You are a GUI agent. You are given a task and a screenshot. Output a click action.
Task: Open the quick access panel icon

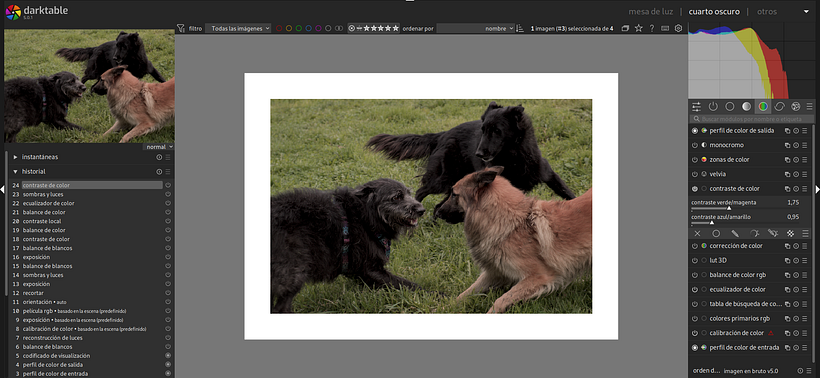coord(696,106)
